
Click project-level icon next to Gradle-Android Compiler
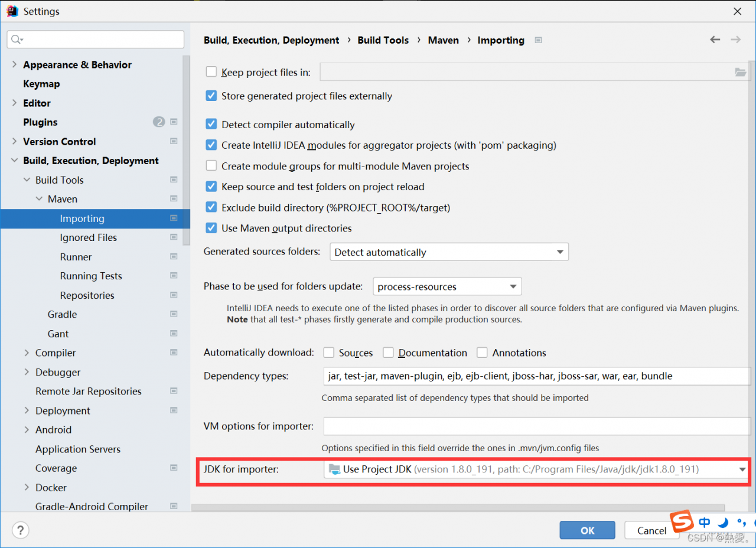[x=174, y=507]
